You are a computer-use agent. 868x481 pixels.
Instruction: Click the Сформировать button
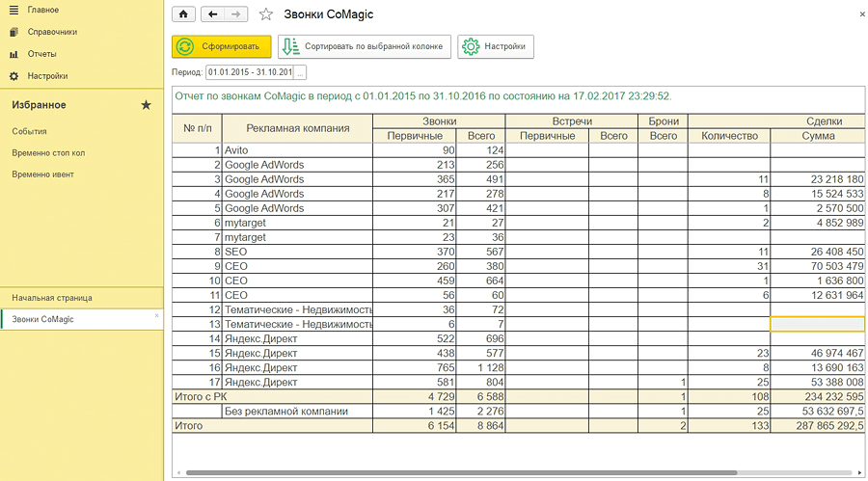pos(221,46)
